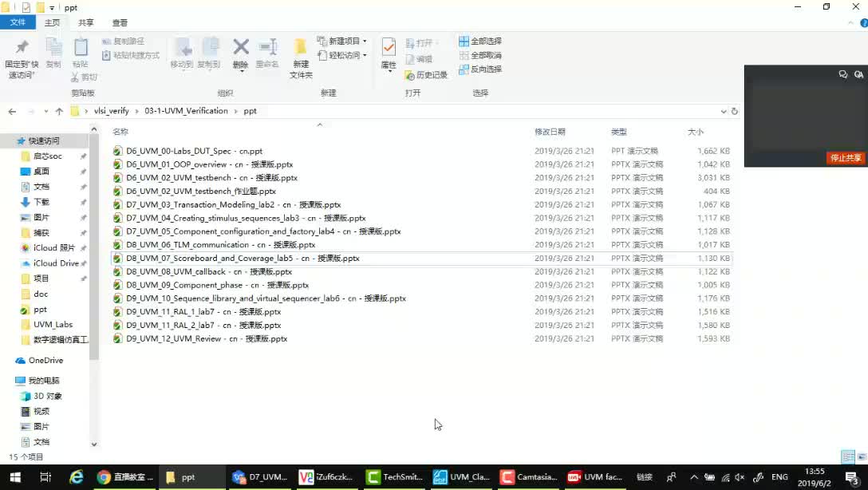Switch to the View ribbon tab
Viewport: 868px width, 490px height.
point(120,22)
